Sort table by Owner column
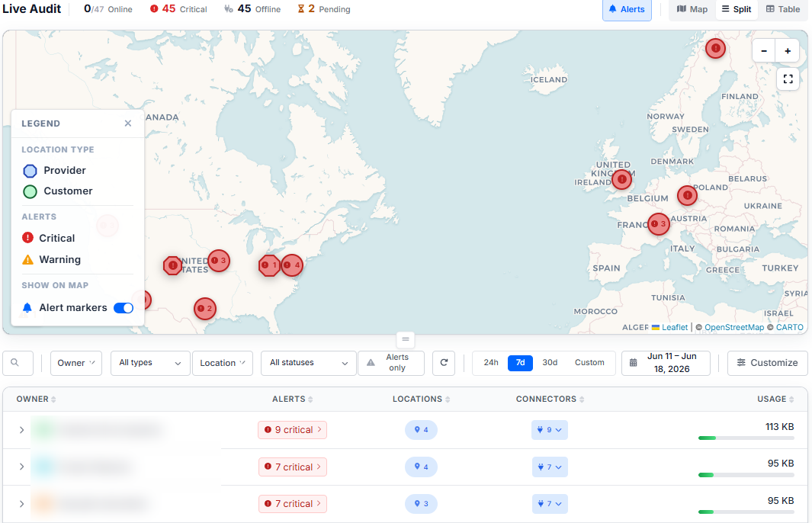The width and height of the screenshot is (812, 523). [36, 399]
